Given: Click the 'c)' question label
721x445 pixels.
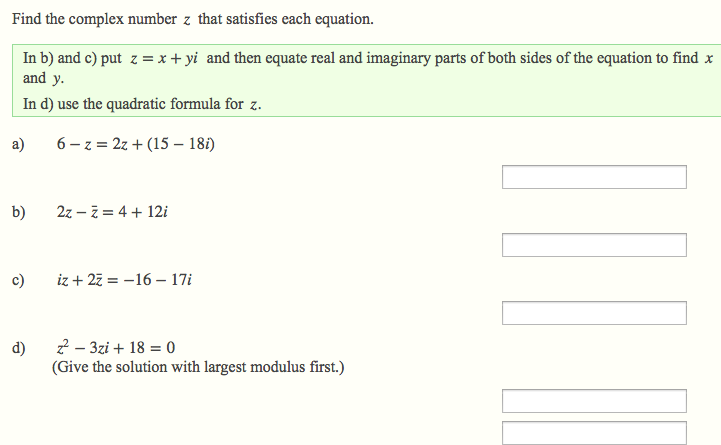Looking at the screenshot, I should pyautogui.click(x=18, y=280).
